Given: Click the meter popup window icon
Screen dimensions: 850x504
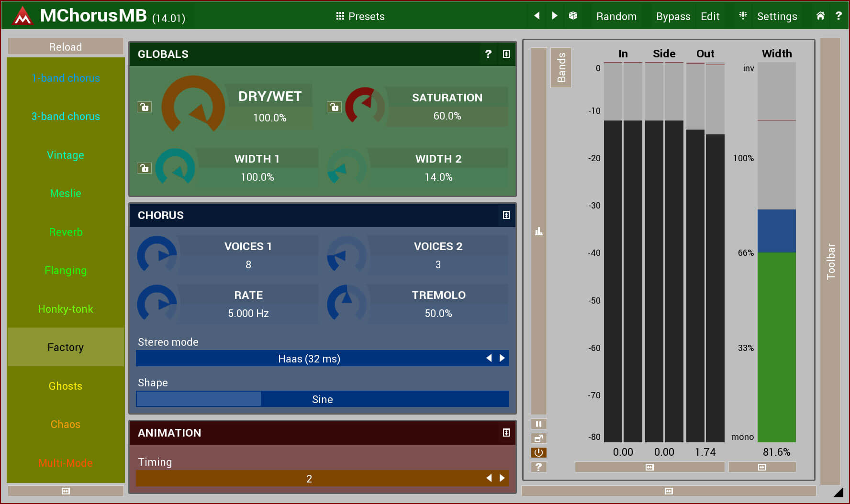Looking at the screenshot, I should tap(538, 438).
